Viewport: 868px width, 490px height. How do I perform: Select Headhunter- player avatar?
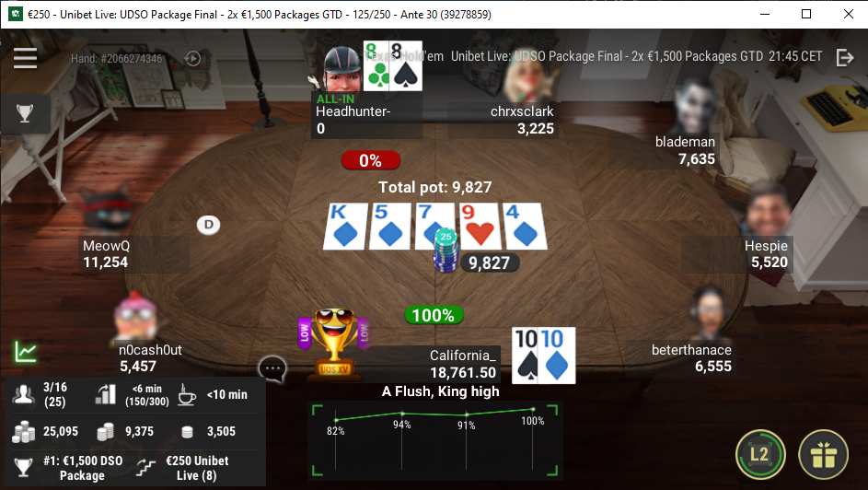tap(341, 69)
